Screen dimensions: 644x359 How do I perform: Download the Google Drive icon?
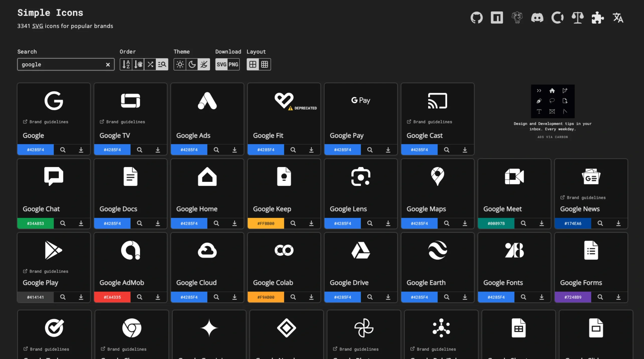coord(388,297)
